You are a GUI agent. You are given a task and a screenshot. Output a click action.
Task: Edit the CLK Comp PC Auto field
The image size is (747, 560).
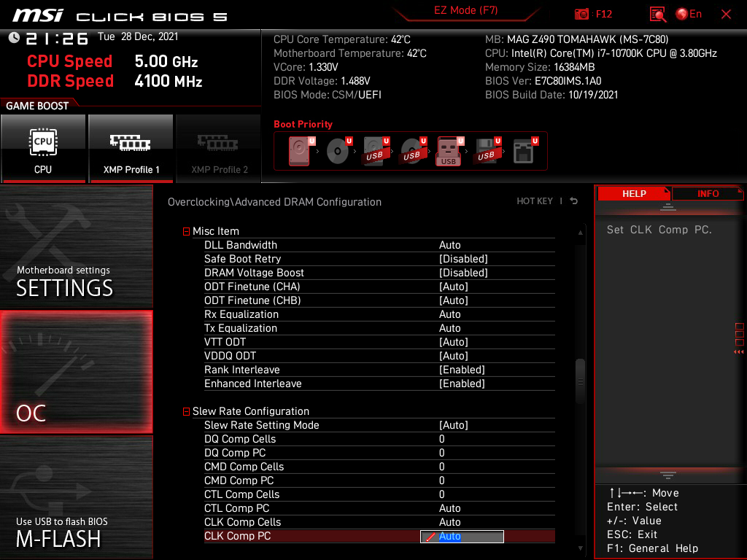(x=462, y=536)
